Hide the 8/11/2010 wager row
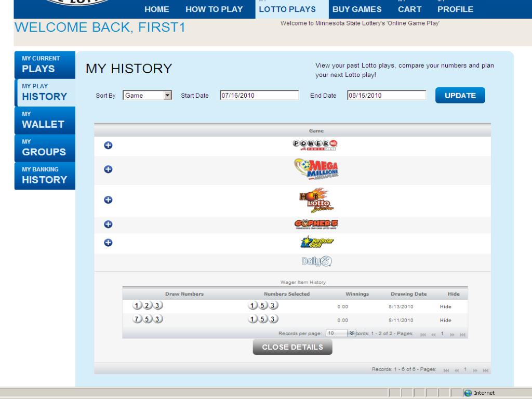 [445, 320]
